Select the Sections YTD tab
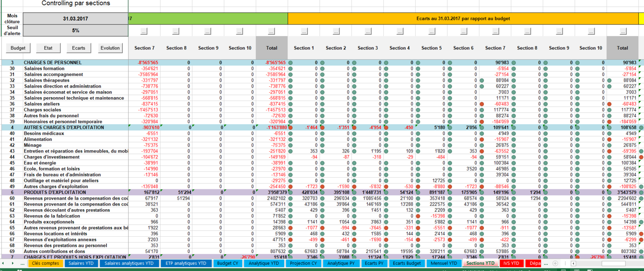The height and width of the screenshot is (271, 644). (480, 263)
